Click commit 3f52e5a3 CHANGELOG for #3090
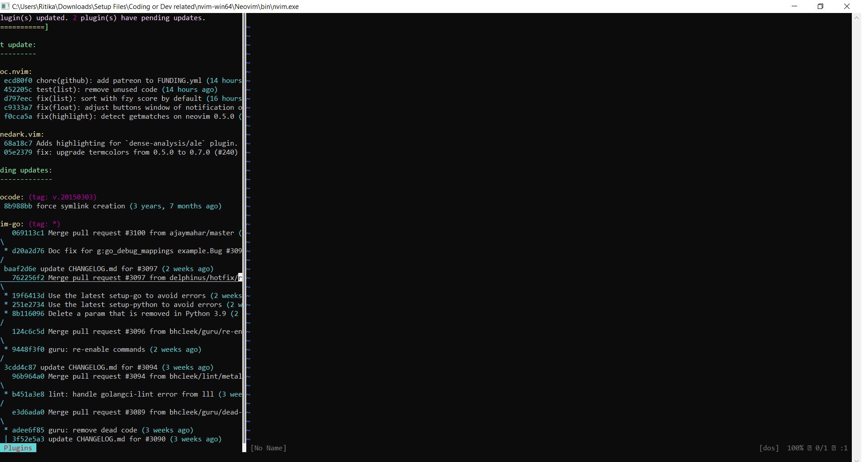 (x=117, y=439)
